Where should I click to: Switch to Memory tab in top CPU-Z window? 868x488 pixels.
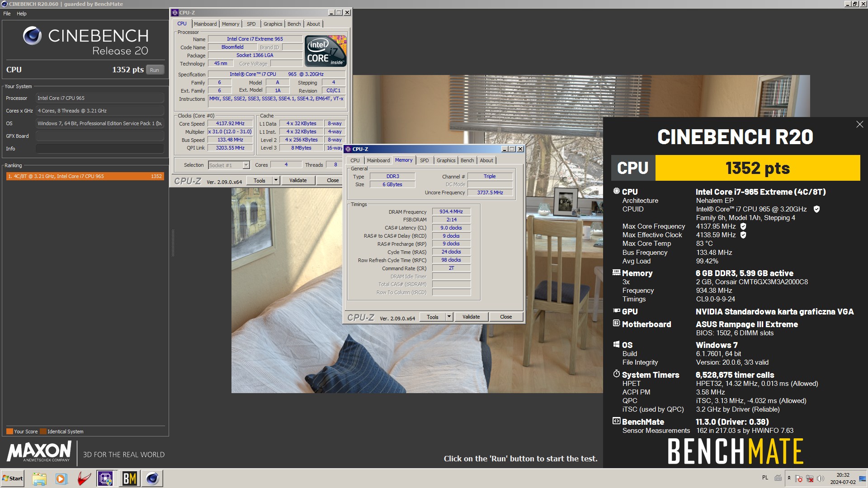(x=231, y=24)
